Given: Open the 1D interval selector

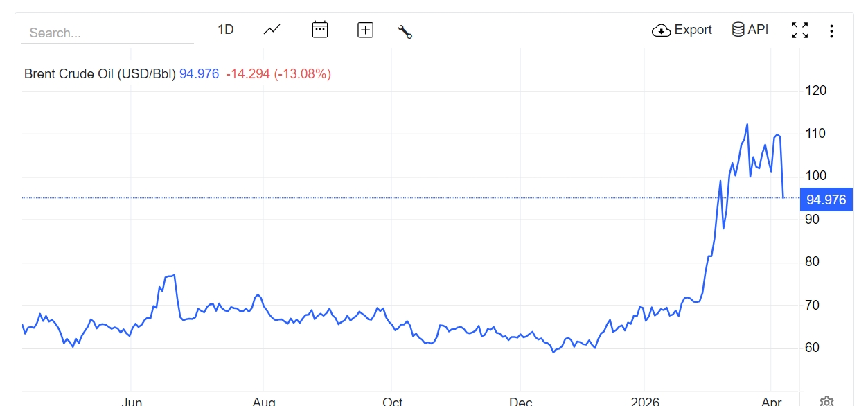Looking at the screenshot, I should [x=226, y=30].
